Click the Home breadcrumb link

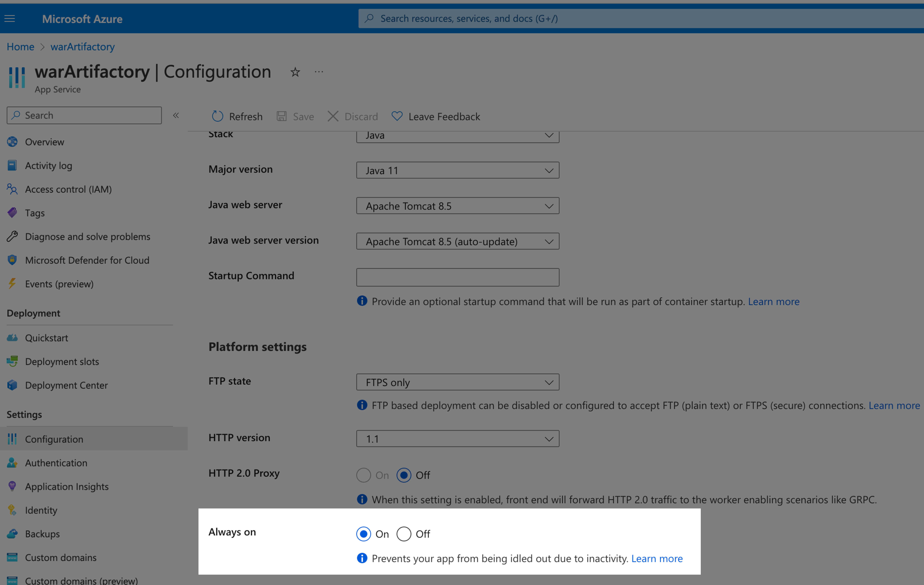point(20,46)
